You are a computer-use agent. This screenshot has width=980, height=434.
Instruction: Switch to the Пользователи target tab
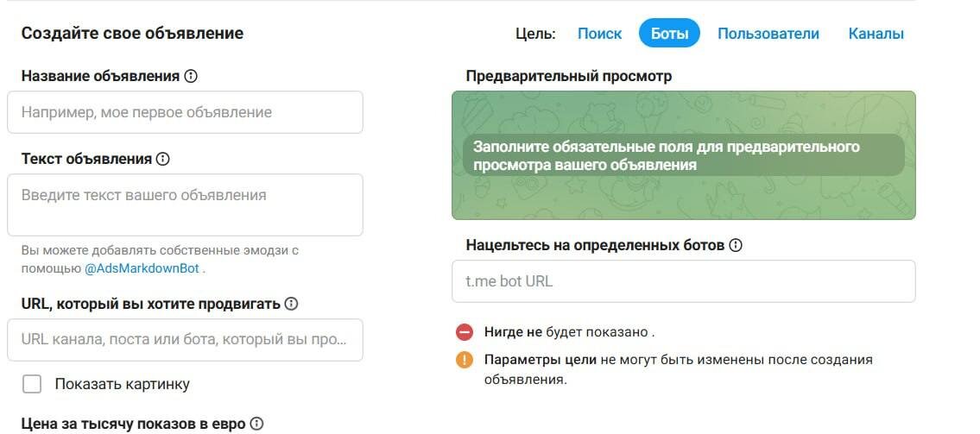[x=768, y=34]
